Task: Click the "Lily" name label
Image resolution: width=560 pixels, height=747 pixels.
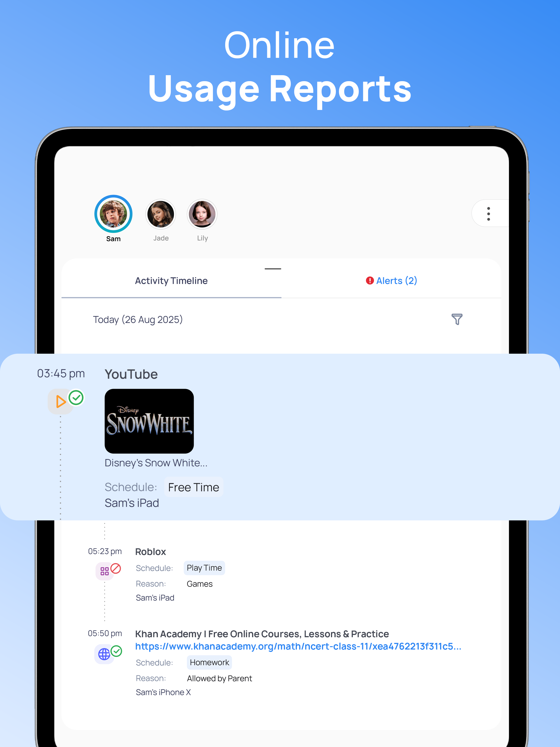Action: 202,238
